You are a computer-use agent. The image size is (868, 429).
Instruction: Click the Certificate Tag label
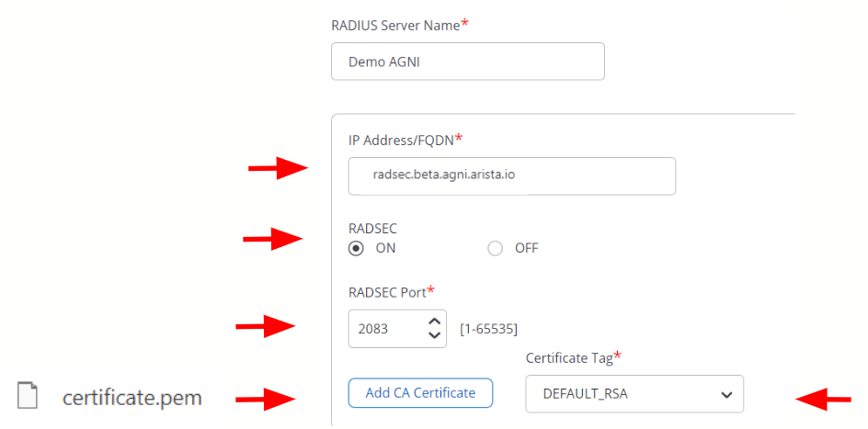click(568, 357)
